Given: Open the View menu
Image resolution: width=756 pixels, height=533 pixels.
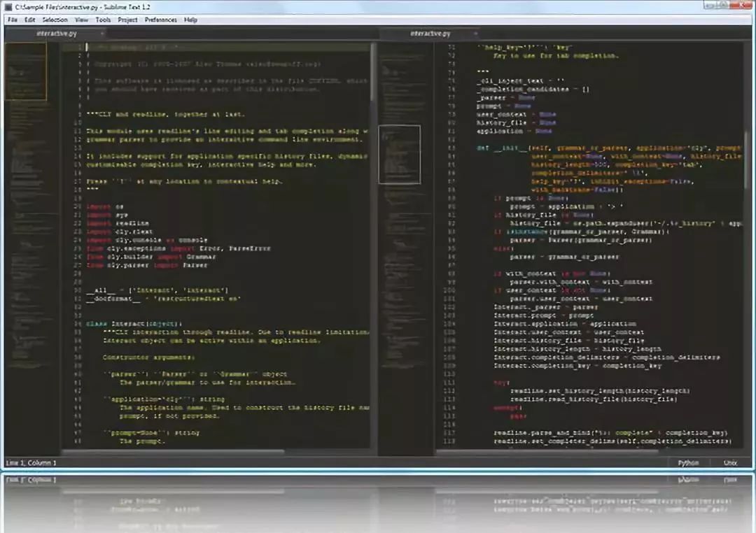Looking at the screenshot, I should (81, 20).
